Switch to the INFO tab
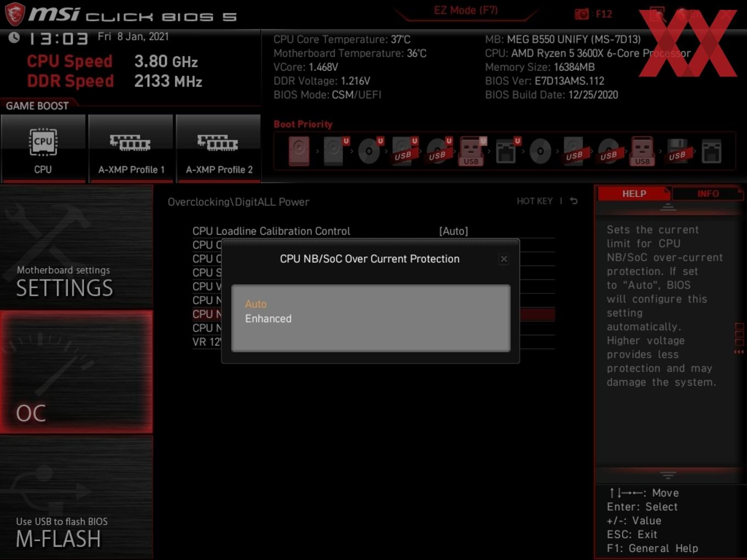This screenshot has height=560, width=747. tap(708, 194)
